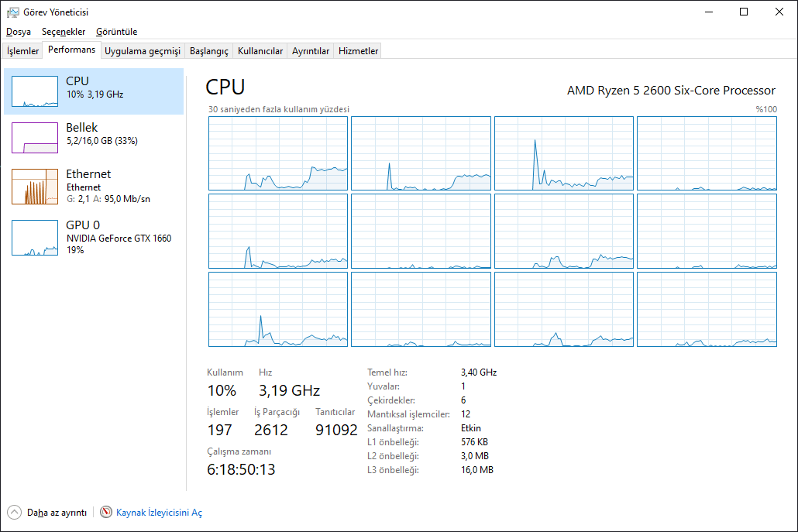
Task: Switch to the Hizmetler tab
Action: (358, 51)
